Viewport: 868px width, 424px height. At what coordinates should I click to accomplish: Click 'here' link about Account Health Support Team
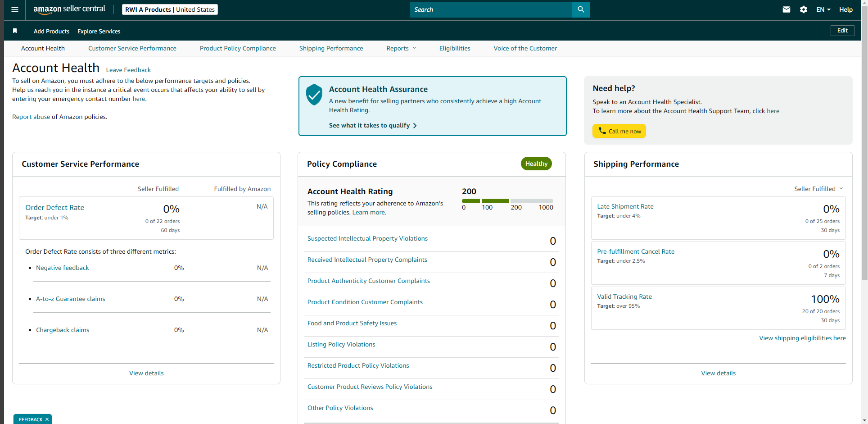click(x=773, y=111)
